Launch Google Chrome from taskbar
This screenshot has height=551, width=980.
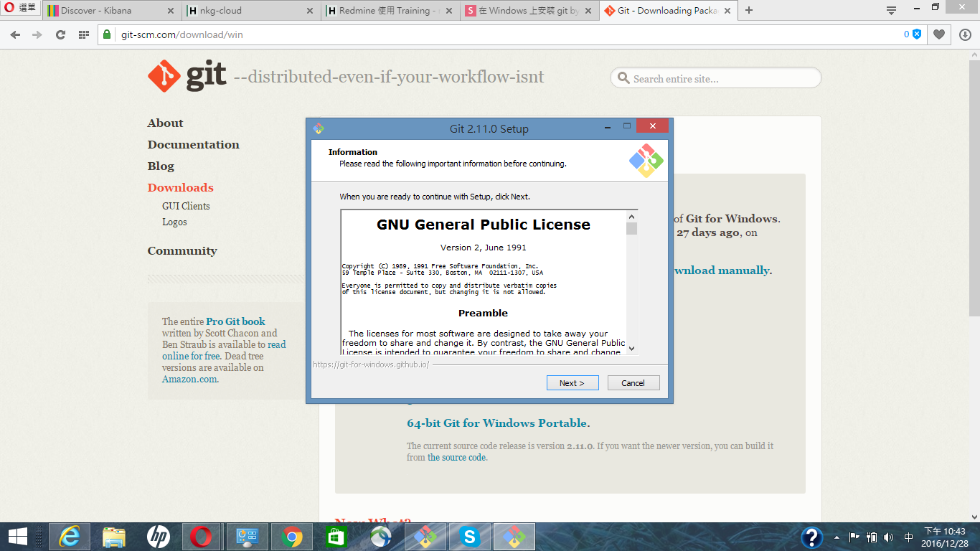[x=292, y=537]
